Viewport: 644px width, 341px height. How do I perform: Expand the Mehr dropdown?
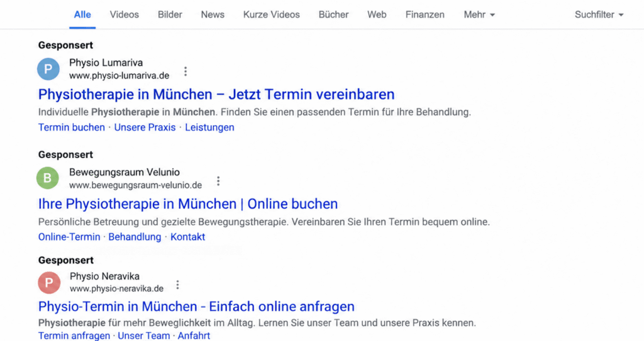tap(479, 15)
